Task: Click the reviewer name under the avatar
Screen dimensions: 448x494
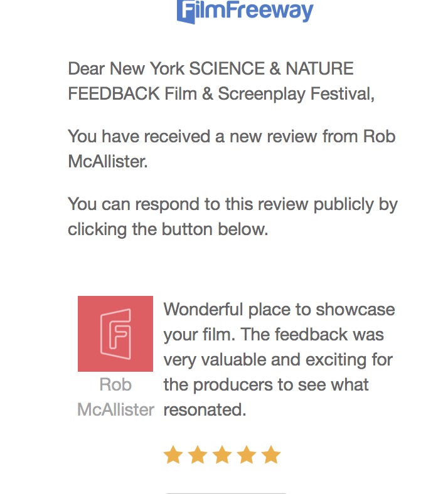Action: pos(115,397)
